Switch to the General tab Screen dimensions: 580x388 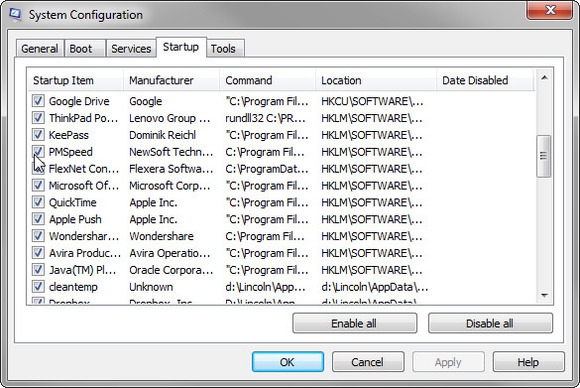(x=40, y=48)
